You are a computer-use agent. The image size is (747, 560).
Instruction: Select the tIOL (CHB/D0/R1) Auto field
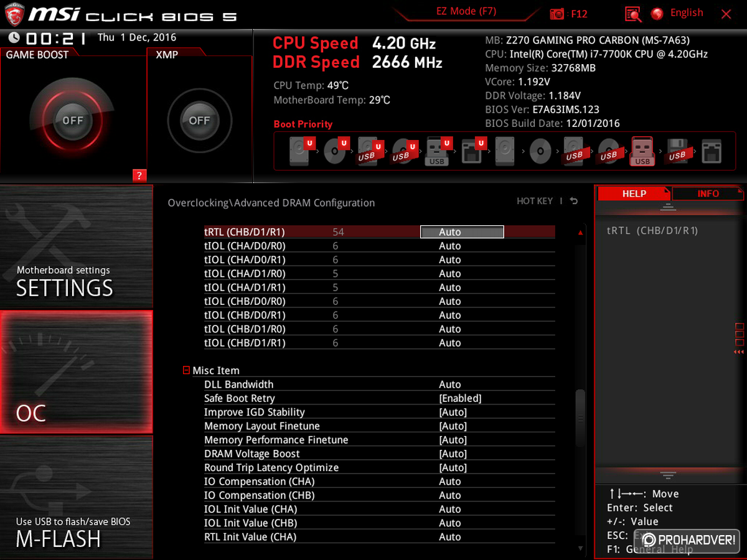tap(449, 315)
